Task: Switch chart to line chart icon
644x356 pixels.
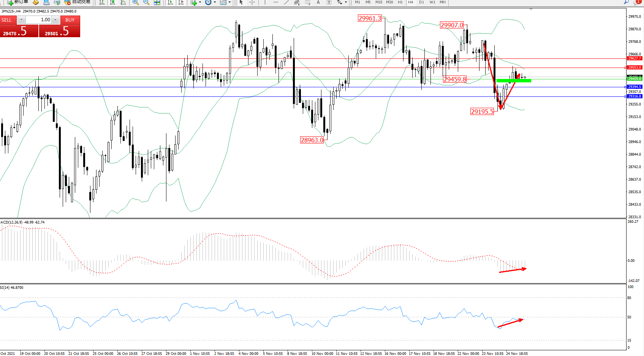Action: pyautogui.click(x=123, y=2)
